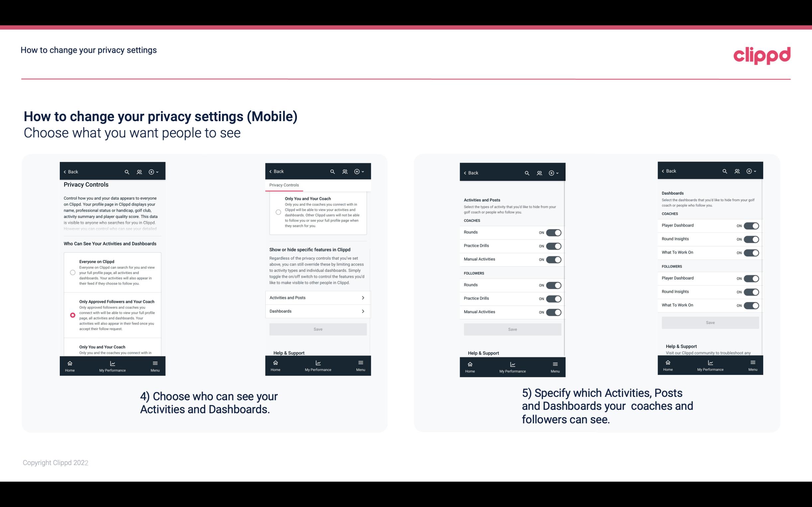Image resolution: width=812 pixels, height=507 pixels.
Task: Select Privacy Controls tab on second screen
Action: (284, 185)
